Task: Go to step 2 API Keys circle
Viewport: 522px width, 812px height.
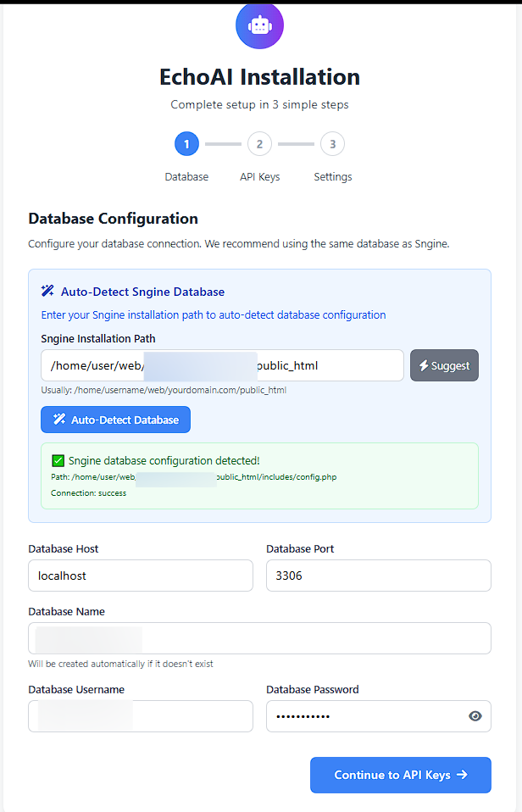Action: tap(259, 144)
